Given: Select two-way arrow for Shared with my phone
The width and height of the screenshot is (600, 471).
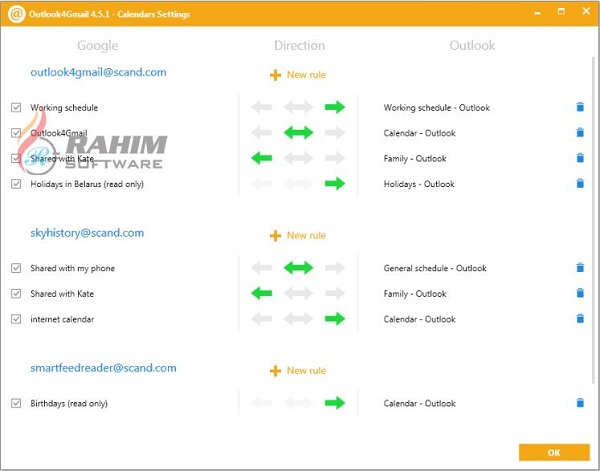Looking at the screenshot, I should coord(298,268).
